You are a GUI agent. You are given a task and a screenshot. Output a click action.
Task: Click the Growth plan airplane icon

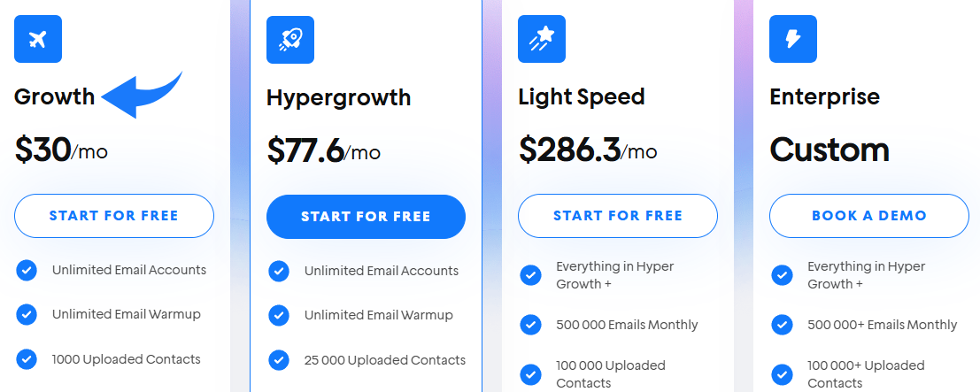37,40
